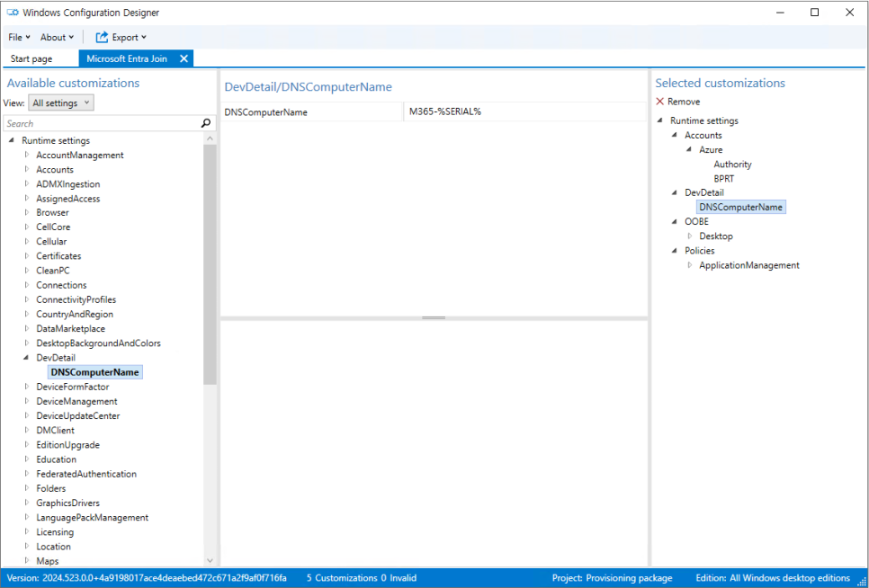Select LanguagePackManagement tree item
Screen dimensions: 869x588
pos(93,517)
